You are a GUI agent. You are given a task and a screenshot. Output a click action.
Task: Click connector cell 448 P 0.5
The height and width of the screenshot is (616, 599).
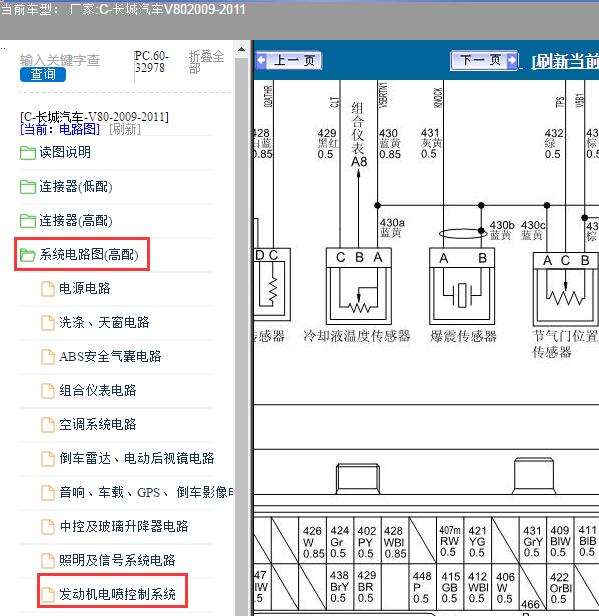click(423, 587)
